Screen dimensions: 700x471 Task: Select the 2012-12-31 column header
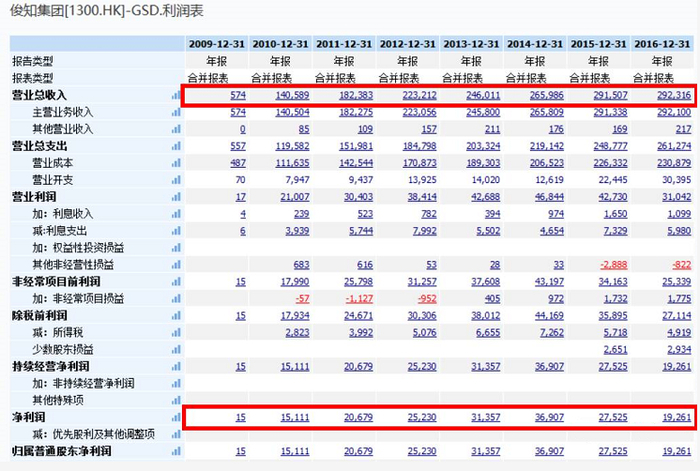point(408,44)
